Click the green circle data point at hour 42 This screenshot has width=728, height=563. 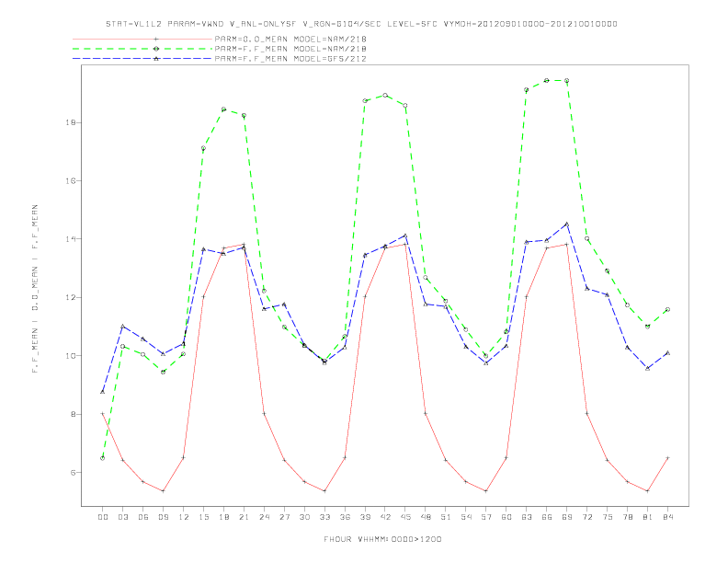coord(385,96)
